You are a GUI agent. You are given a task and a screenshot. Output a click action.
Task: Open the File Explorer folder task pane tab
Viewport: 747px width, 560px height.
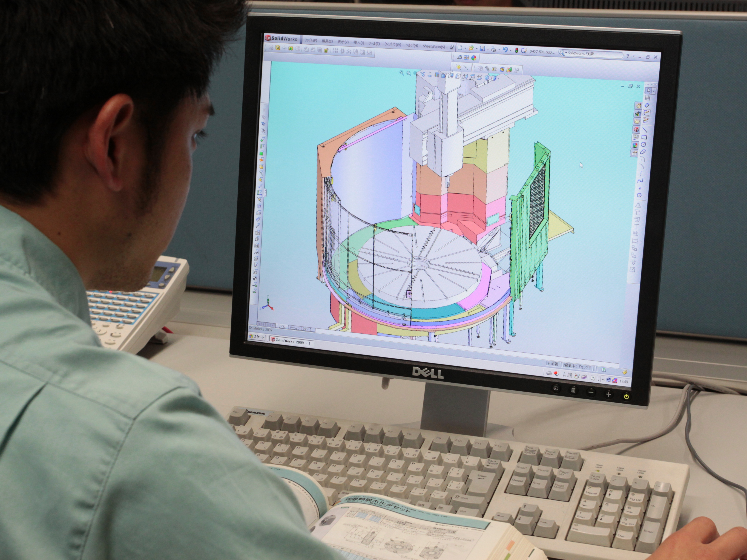click(x=637, y=122)
